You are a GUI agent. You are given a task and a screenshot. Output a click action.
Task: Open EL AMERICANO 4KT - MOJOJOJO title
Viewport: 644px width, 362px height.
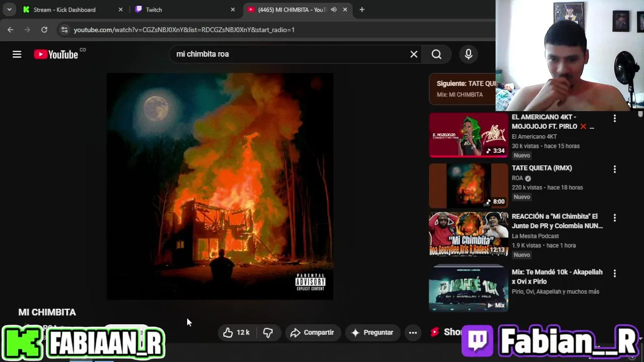553,122
